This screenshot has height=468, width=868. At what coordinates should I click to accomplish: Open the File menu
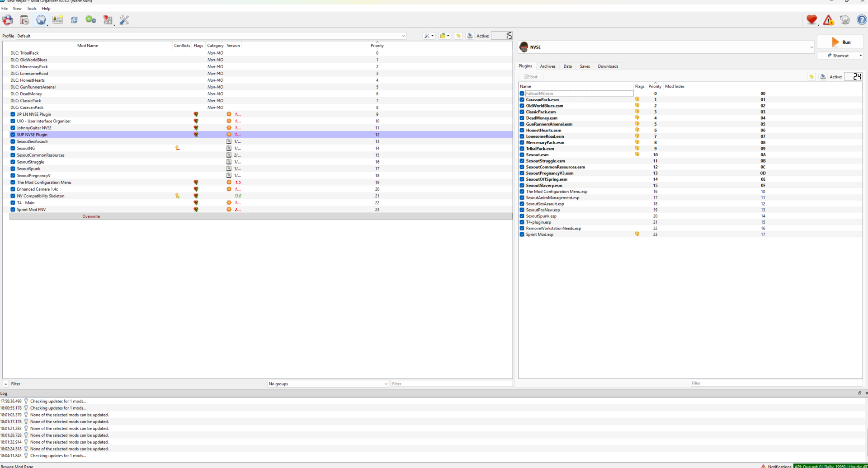click(x=5, y=8)
